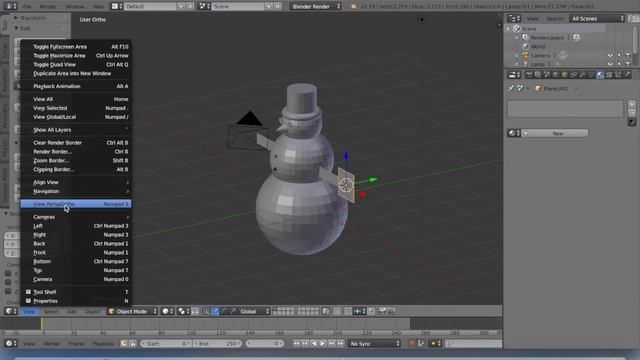Open the Global transform orientation dropdown
The height and width of the screenshot is (360, 640).
point(252,311)
